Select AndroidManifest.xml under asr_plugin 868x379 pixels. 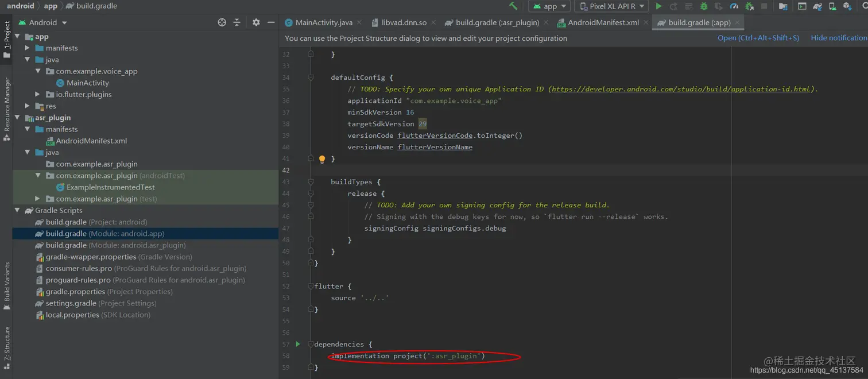[x=91, y=141]
